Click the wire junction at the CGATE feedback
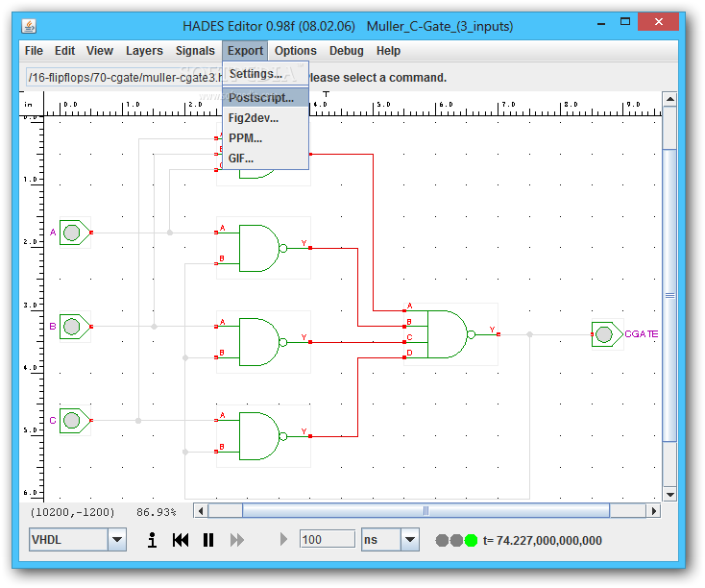 coord(529,334)
